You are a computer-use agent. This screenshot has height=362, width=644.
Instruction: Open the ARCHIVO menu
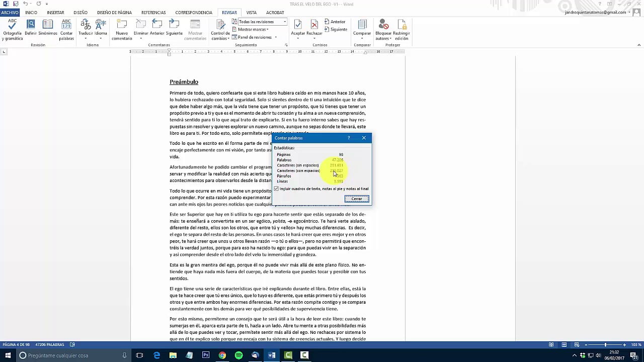pyautogui.click(x=10, y=13)
